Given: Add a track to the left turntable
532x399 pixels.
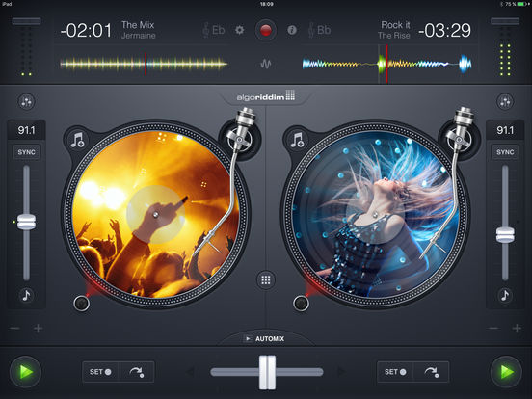Looking at the screenshot, I should [x=78, y=140].
